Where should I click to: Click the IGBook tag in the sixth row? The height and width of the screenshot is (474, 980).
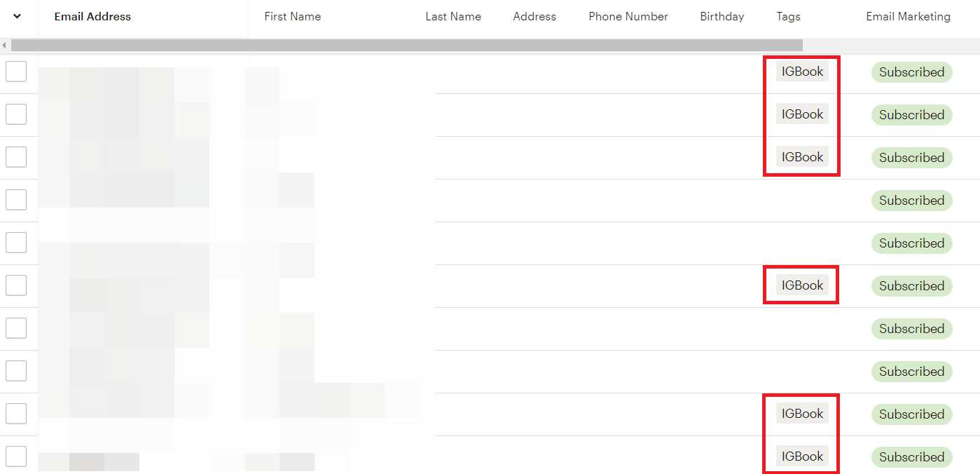click(802, 285)
